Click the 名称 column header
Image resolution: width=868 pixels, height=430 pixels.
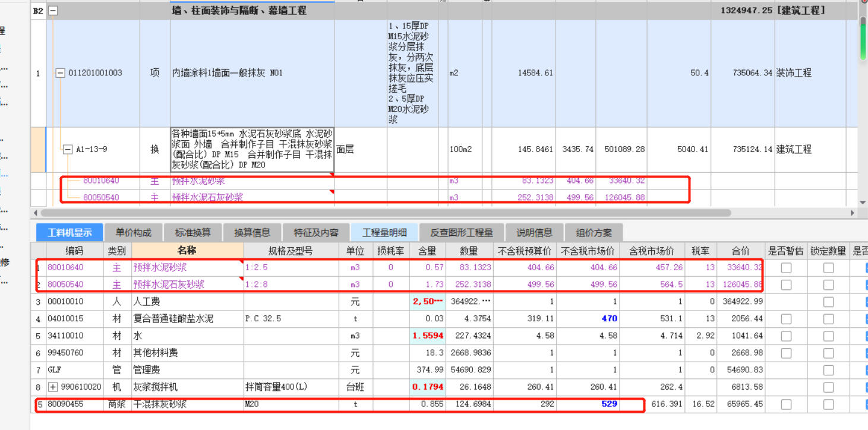188,251
